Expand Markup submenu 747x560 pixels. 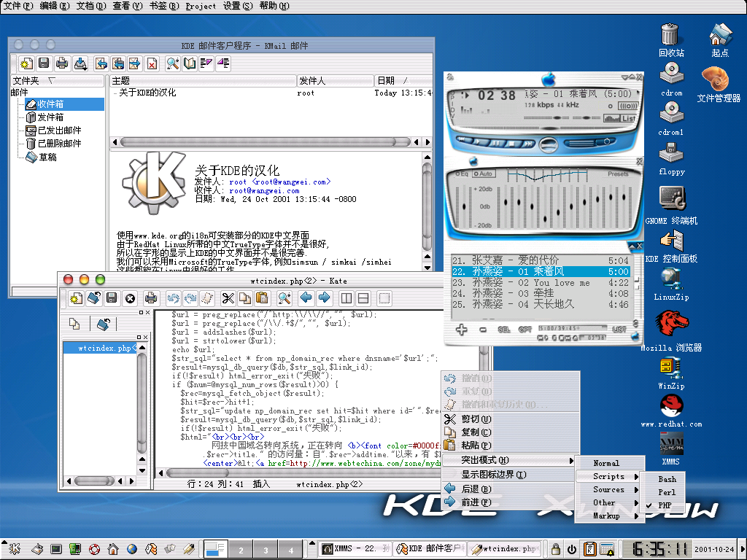pyautogui.click(x=610, y=516)
